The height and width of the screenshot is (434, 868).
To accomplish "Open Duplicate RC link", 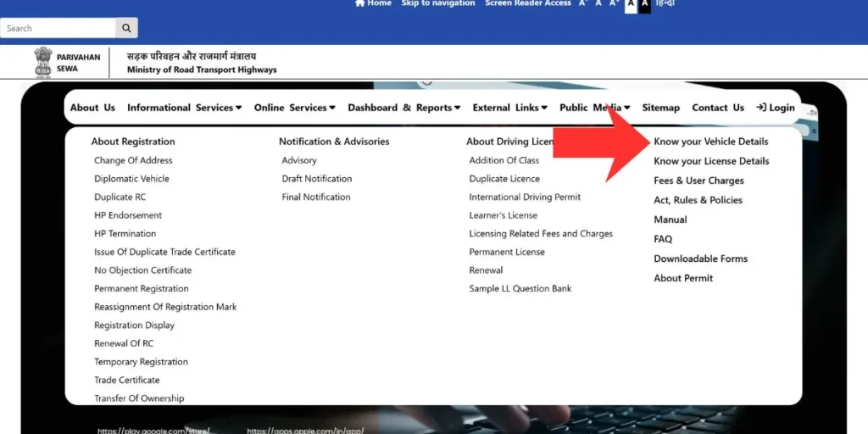I will point(120,197).
